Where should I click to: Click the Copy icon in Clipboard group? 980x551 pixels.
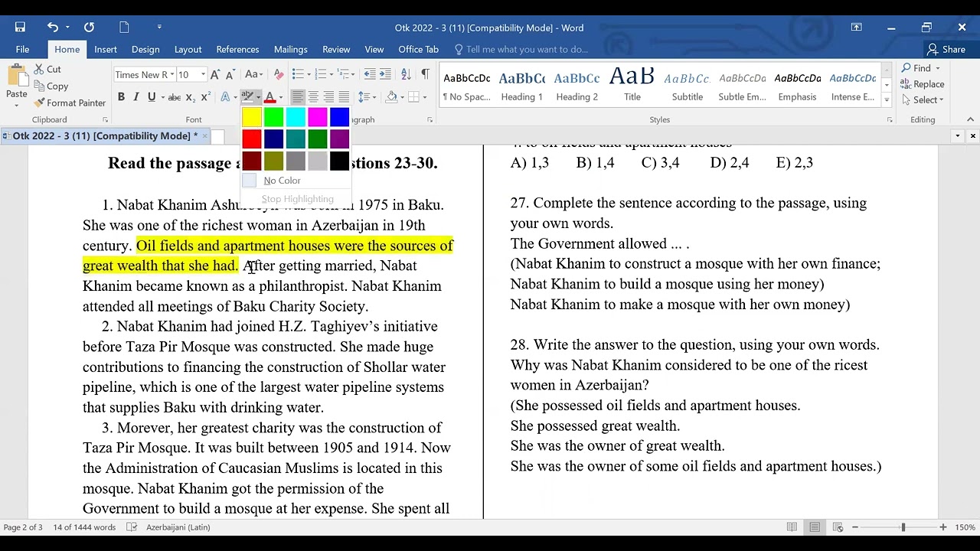[x=39, y=86]
